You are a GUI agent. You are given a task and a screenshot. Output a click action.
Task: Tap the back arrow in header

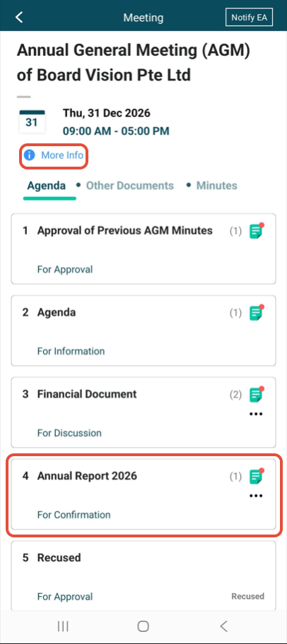coord(19,17)
